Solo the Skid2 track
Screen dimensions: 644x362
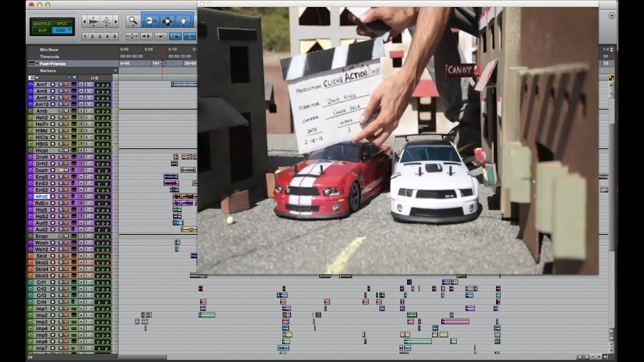click(60, 262)
